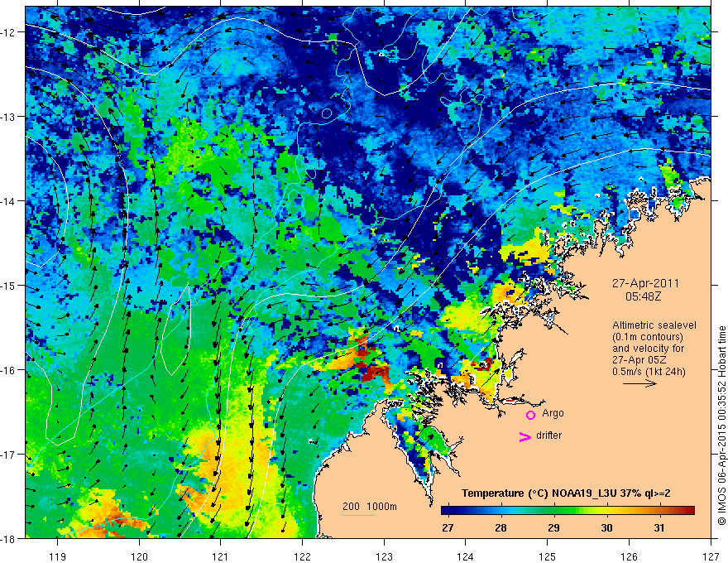Image resolution: width=728 pixels, height=563 pixels.
Task: Click the magenta drifter arrow legend symbol
Action: tap(524, 436)
